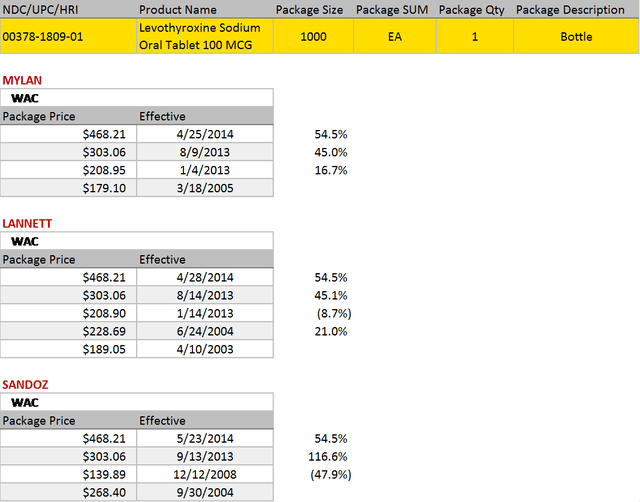The image size is (640, 502).
Task: Select Sandoz price $139.89
Action: 68,474
